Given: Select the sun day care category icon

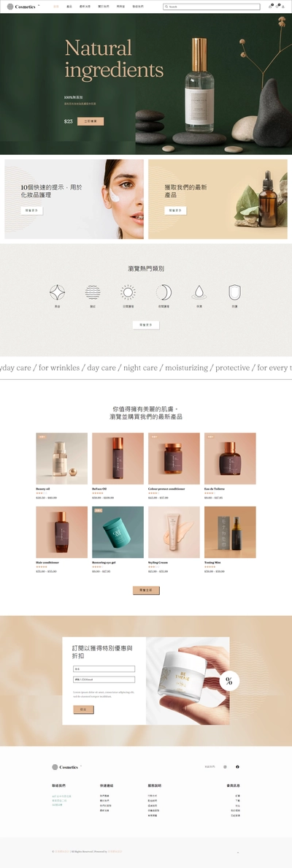Looking at the screenshot, I should pyautogui.click(x=128, y=292).
